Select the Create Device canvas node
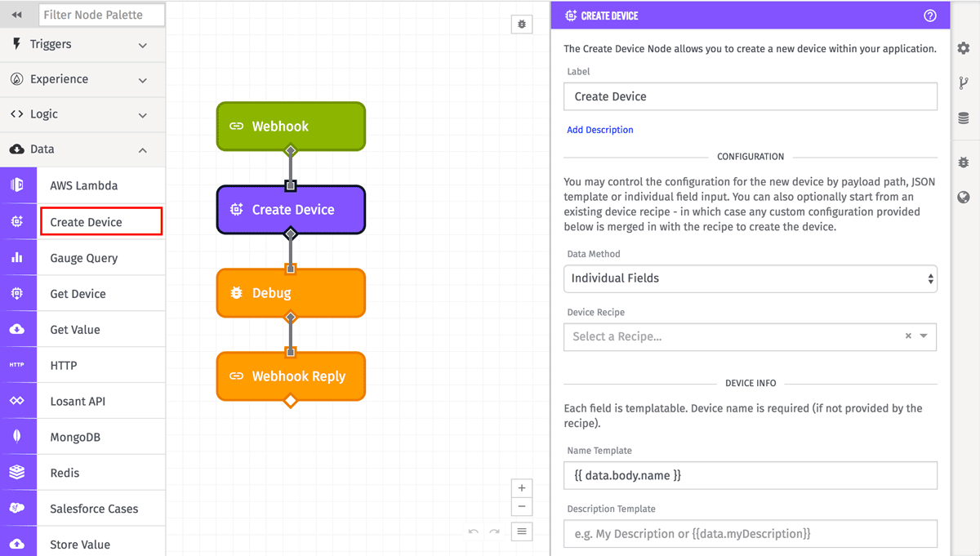980x556 pixels. 291,210
